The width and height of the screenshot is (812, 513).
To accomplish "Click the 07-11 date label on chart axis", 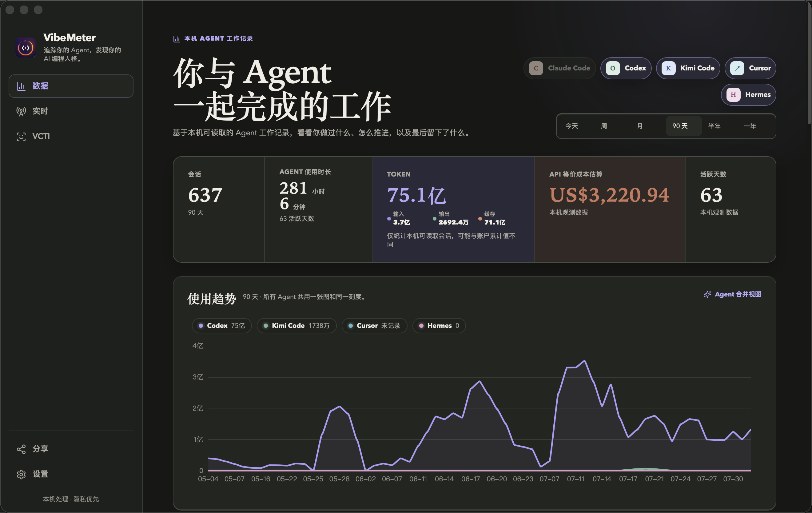I will pyautogui.click(x=575, y=479).
